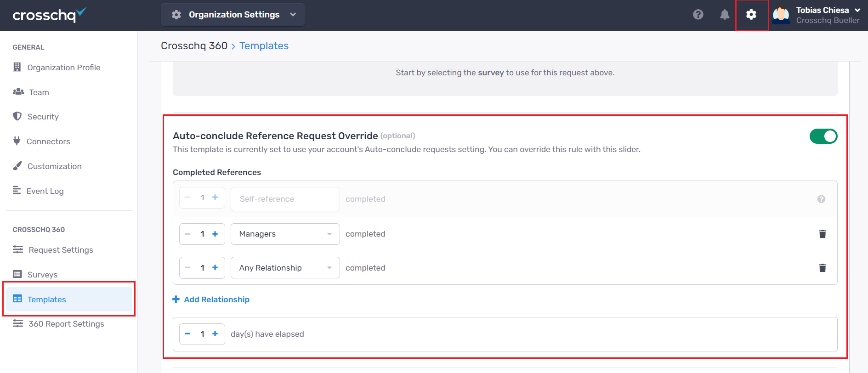Click the Team people icon
This screenshot has width=868, height=373.
pyautogui.click(x=18, y=92)
